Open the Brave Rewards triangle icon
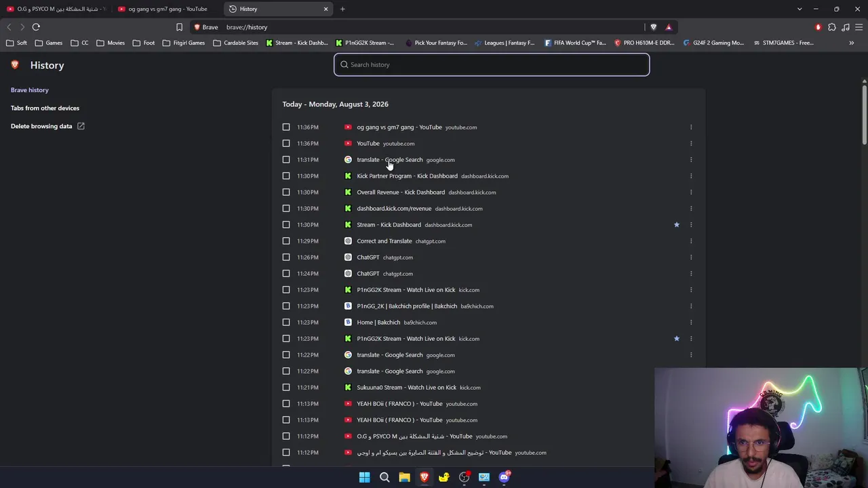Screen dimensions: 868x488 pyautogui.click(x=669, y=27)
